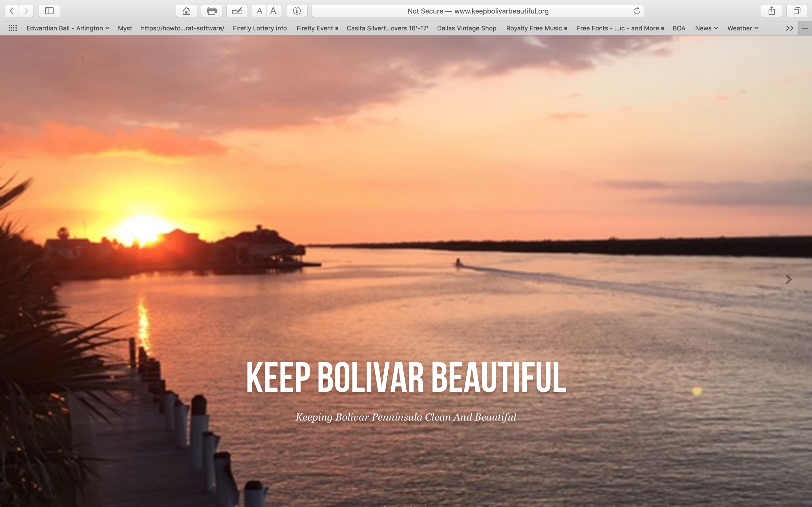Screen dimensions: 812x507
Task: Advance the slideshow with right arrow
Action: (x=788, y=279)
